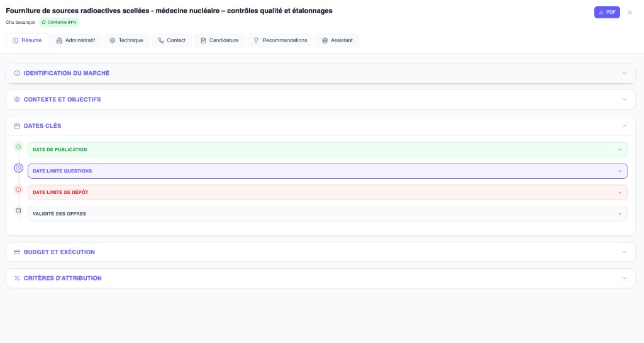Image resolution: width=644 pixels, height=343 pixels.
Task: Click the clock icon beside Date limite questions
Action: point(18,168)
